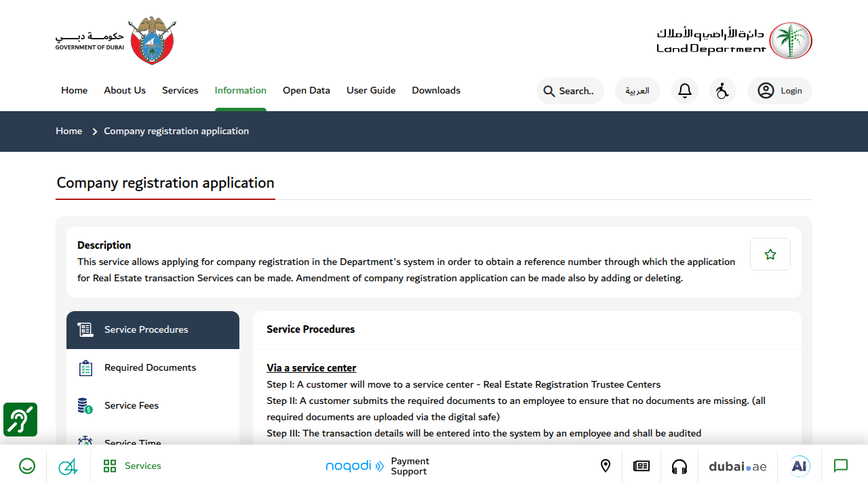Open the Open Data menu
This screenshot has height=488, width=868.
(x=307, y=91)
